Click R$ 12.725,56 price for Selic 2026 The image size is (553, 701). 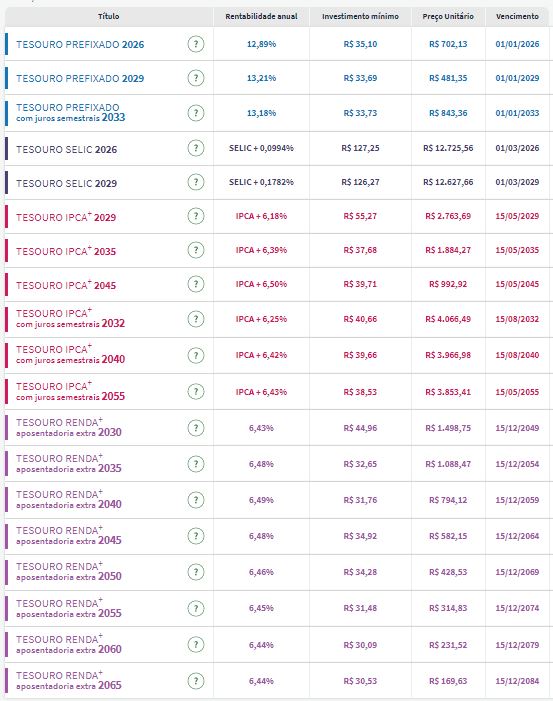coord(448,148)
